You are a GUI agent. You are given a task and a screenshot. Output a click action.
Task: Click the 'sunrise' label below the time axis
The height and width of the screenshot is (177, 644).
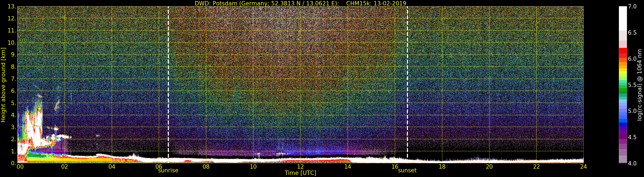[168, 171]
